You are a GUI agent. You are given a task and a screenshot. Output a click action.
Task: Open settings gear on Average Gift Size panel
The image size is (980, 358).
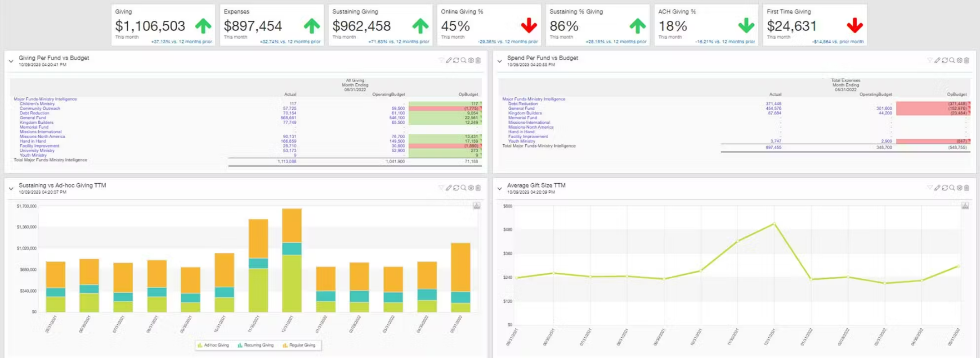(x=959, y=188)
